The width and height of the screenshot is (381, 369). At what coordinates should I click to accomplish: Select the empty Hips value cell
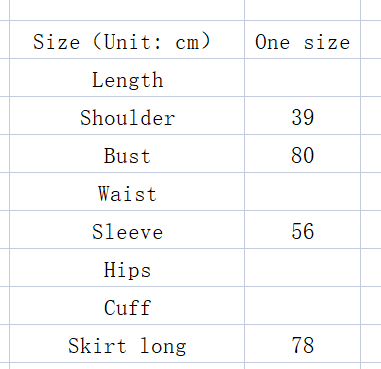click(302, 268)
